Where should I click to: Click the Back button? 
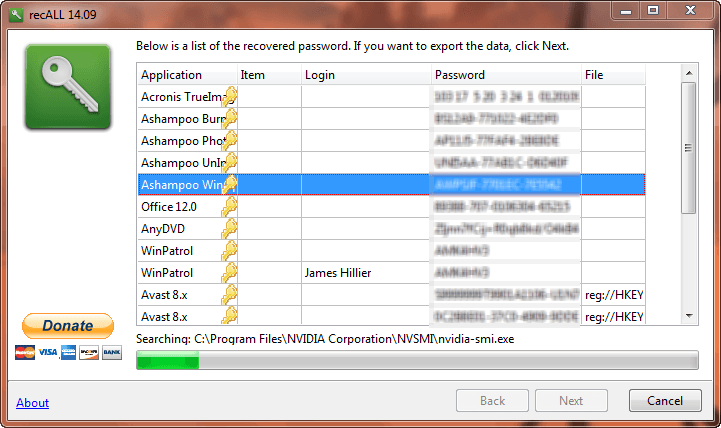click(x=492, y=401)
